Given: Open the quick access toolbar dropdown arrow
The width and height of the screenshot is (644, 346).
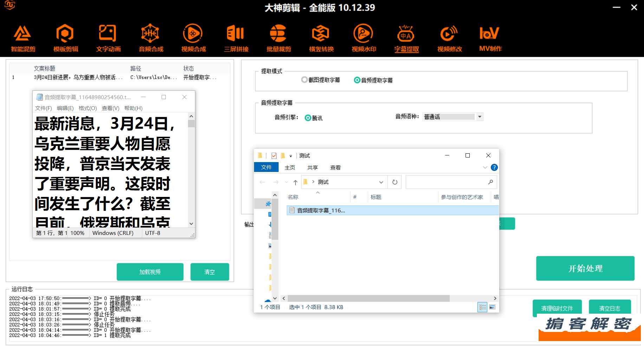Looking at the screenshot, I should (x=291, y=156).
